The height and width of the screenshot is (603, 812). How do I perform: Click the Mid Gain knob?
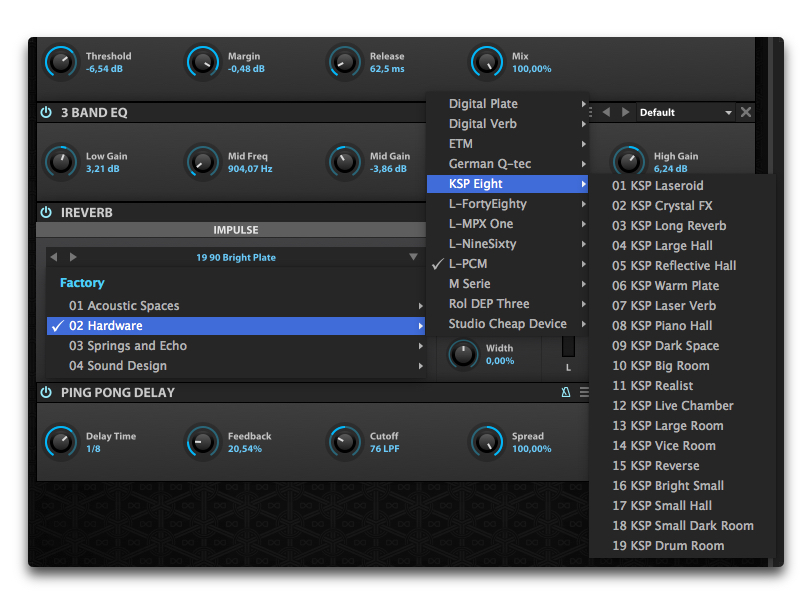click(x=345, y=162)
